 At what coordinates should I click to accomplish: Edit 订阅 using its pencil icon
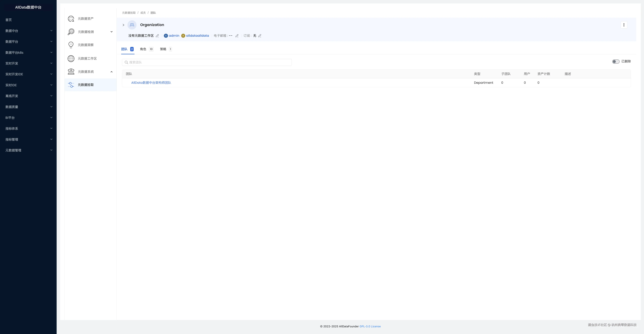tap(260, 36)
